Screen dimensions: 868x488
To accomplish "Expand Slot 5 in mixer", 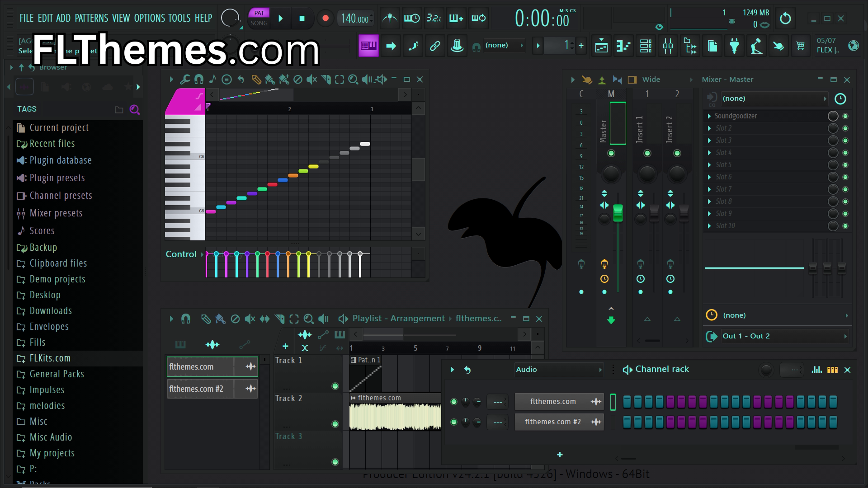I will pos(709,165).
